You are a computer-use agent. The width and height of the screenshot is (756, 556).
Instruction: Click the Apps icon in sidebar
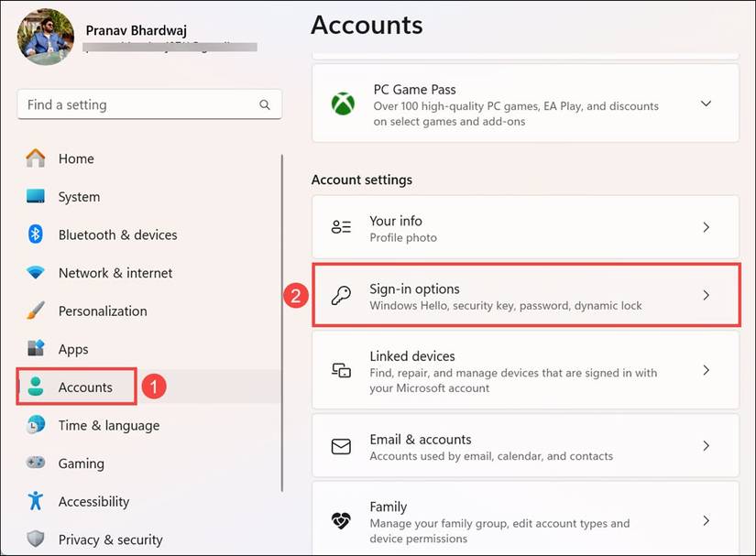point(35,348)
